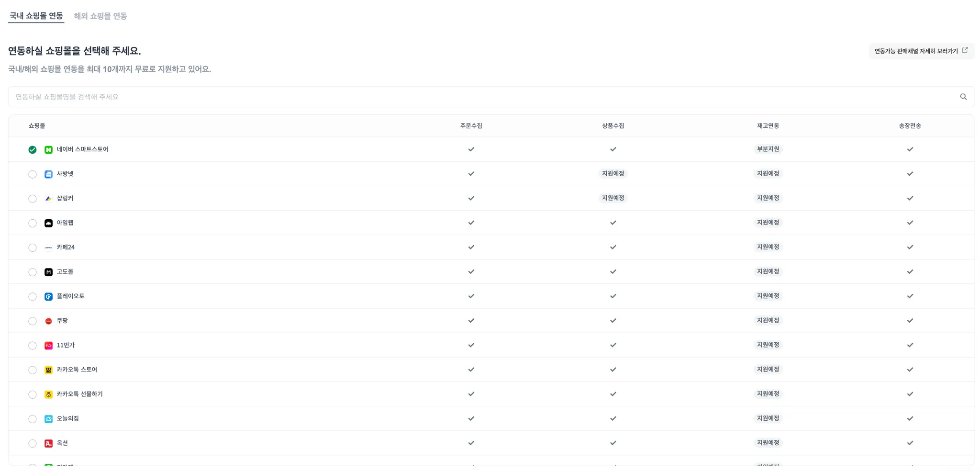Click 상품수집 checkmark in 아임웹 row
The height and width of the screenshot is (472, 980).
point(613,223)
